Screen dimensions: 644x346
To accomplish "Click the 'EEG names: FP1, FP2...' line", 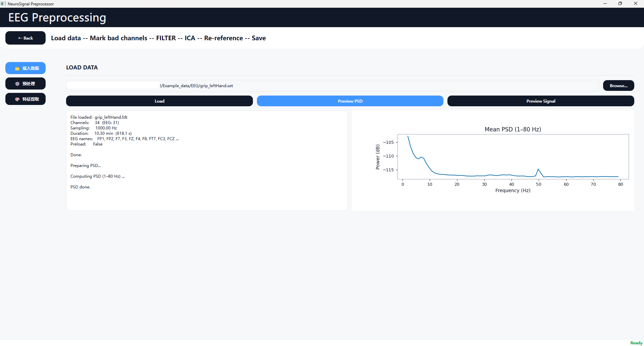I will (x=124, y=139).
